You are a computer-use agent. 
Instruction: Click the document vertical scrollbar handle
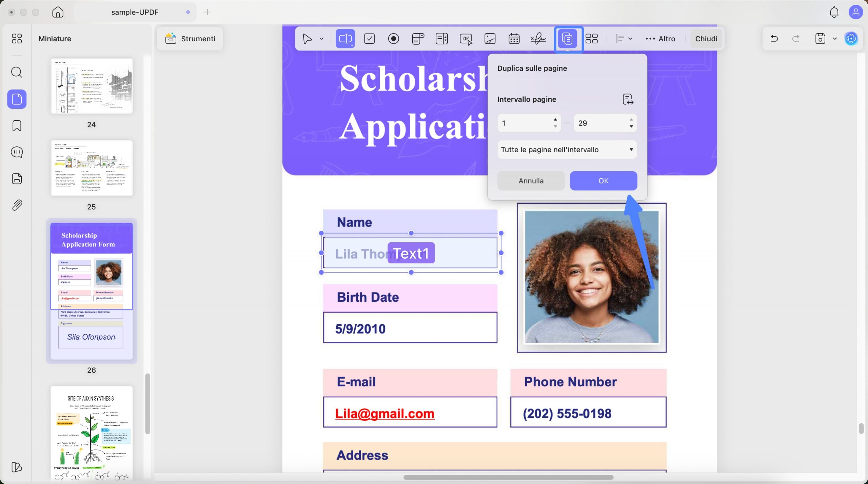(x=861, y=428)
